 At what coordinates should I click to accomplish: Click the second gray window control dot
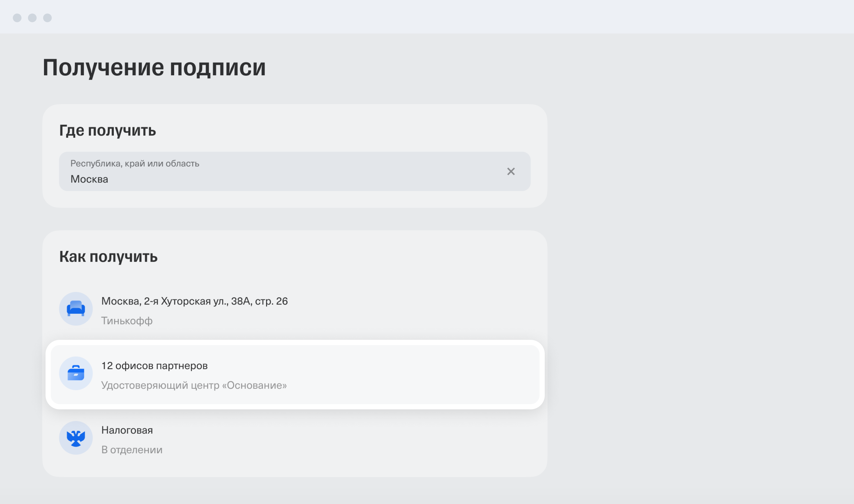pos(32,18)
